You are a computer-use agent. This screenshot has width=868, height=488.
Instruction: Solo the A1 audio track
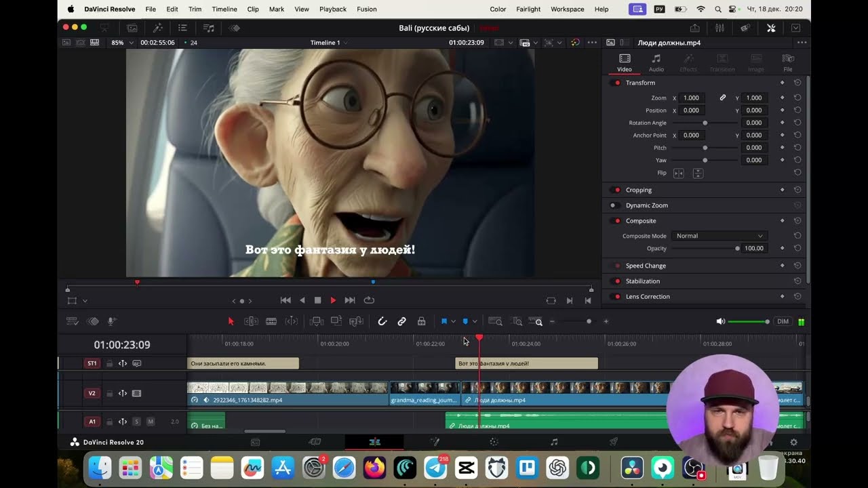136,422
